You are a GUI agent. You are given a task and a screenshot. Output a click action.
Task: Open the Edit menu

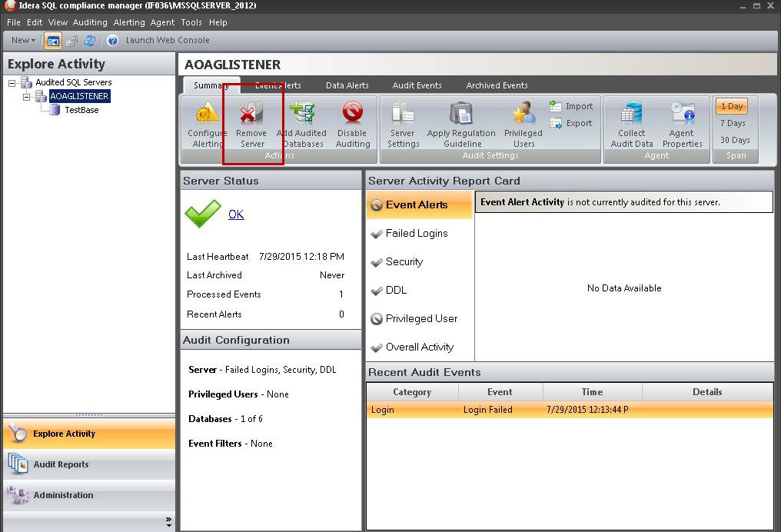click(x=35, y=22)
